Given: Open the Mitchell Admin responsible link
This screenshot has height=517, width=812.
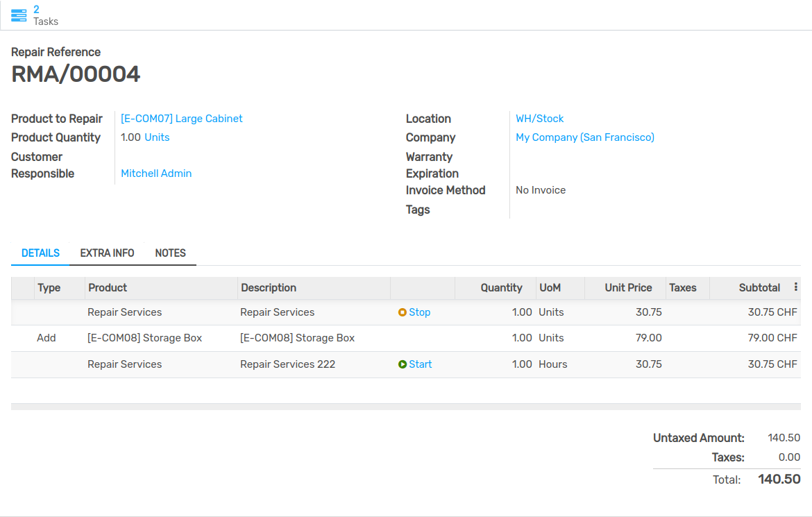Looking at the screenshot, I should [x=155, y=173].
